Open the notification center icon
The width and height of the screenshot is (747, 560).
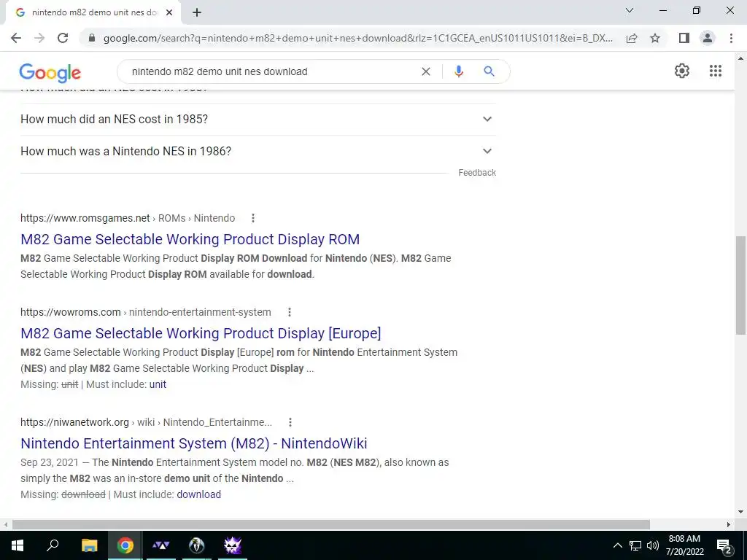[x=724, y=545]
